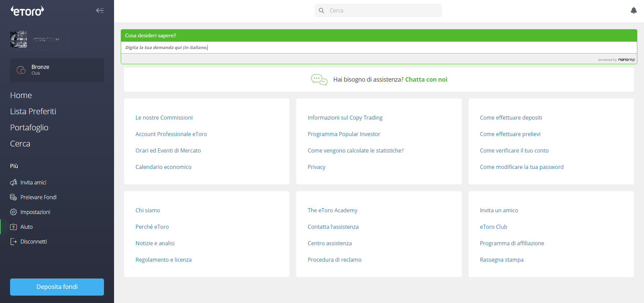
Task: Open The eToro Academy link
Action: pos(332,210)
